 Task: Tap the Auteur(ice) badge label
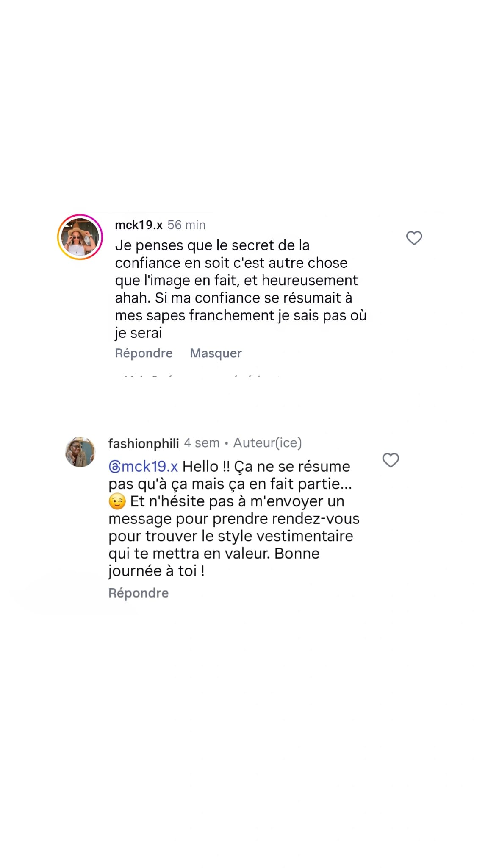pos(267,443)
